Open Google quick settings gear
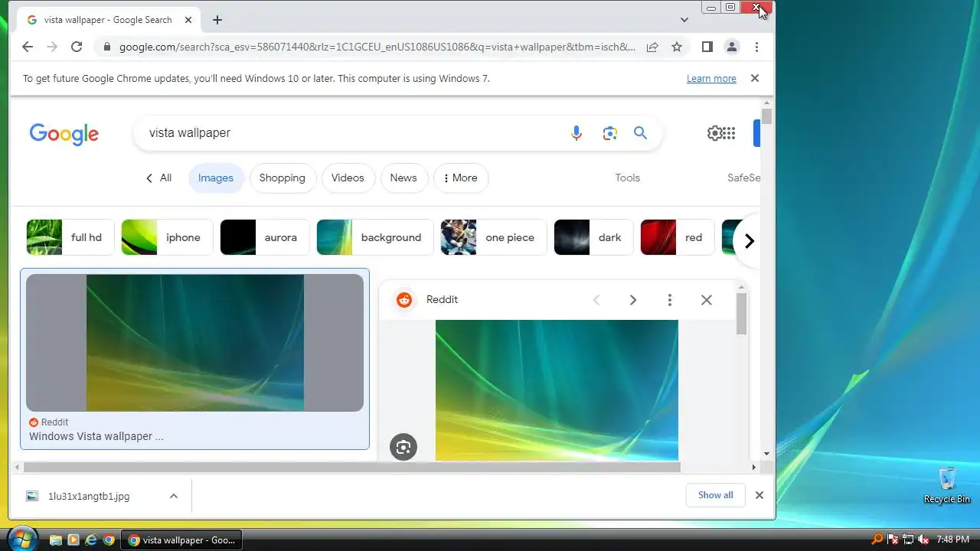This screenshot has width=980, height=551. [x=714, y=133]
